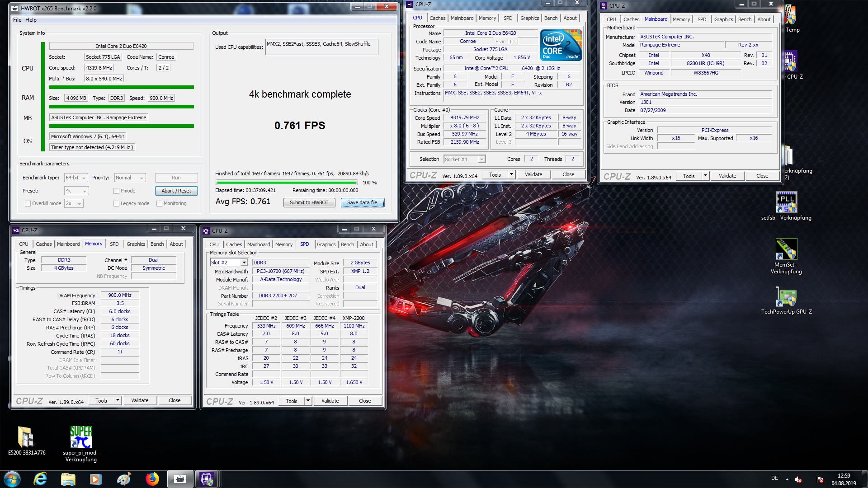Click Tools button in CPU-Z SPD window
Screen dimensions: 868x488
click(x=292, y=401)
